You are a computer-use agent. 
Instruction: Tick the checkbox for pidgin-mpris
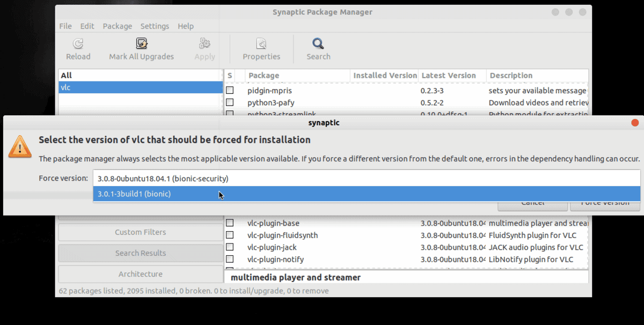[230, 91]
